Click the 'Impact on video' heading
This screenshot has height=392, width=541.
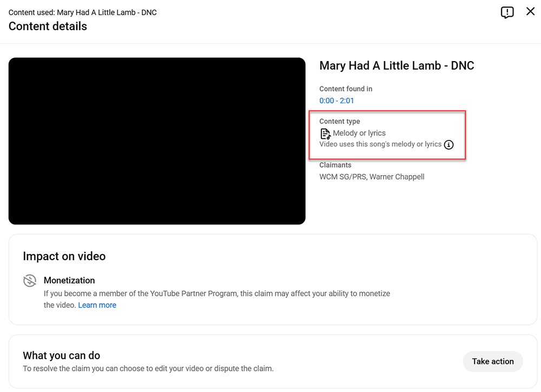[64, 256]
